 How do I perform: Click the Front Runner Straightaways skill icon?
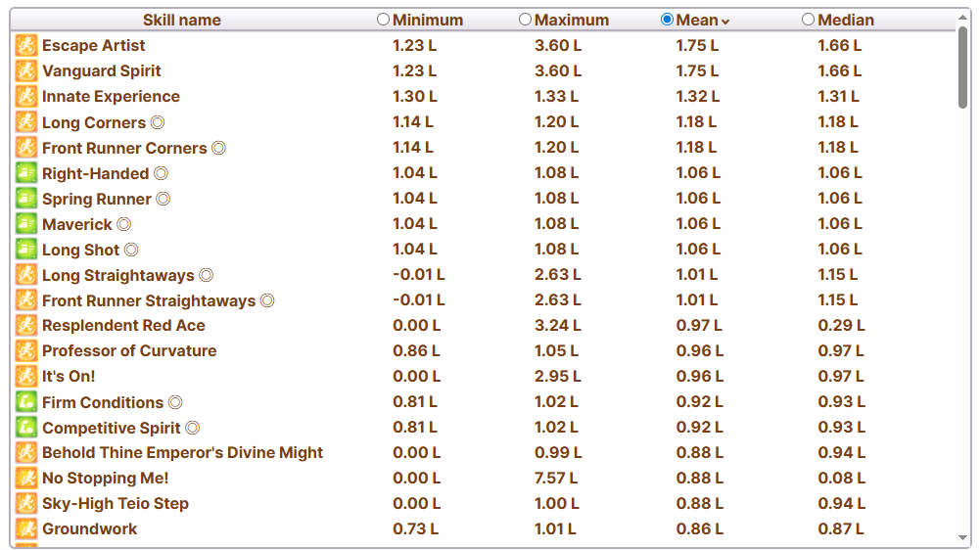tap(26, 300)
